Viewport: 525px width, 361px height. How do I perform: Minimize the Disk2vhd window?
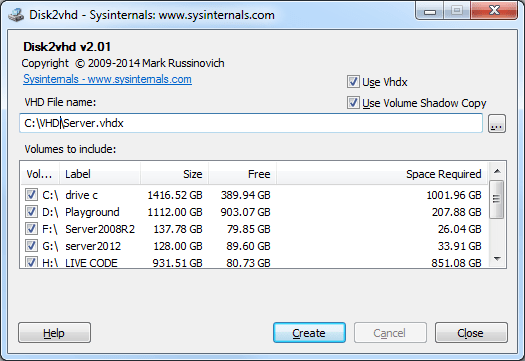coord(430,11)
